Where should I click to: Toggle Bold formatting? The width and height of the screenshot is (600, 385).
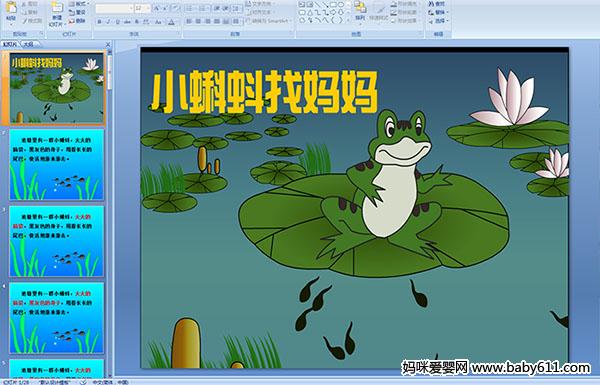[99, 22]
